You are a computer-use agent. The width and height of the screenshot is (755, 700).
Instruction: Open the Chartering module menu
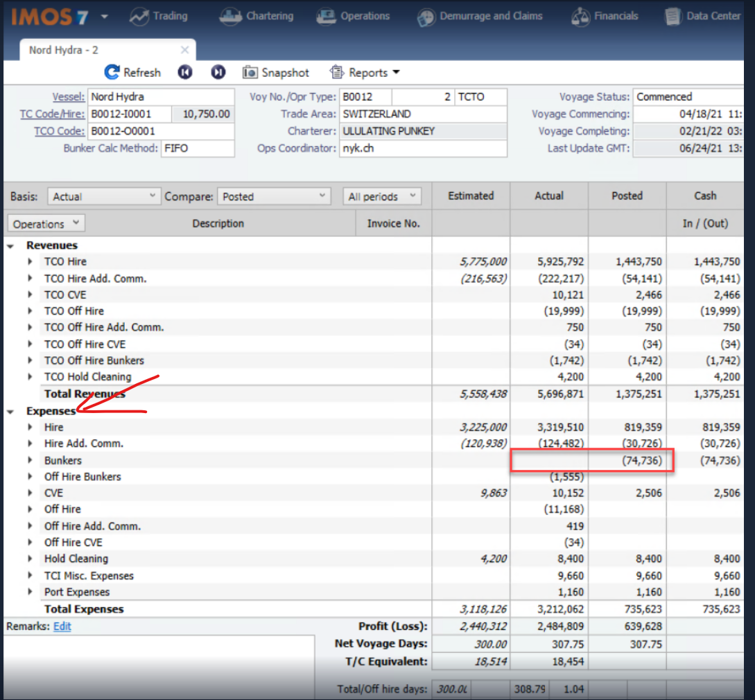tap(257, 16)
